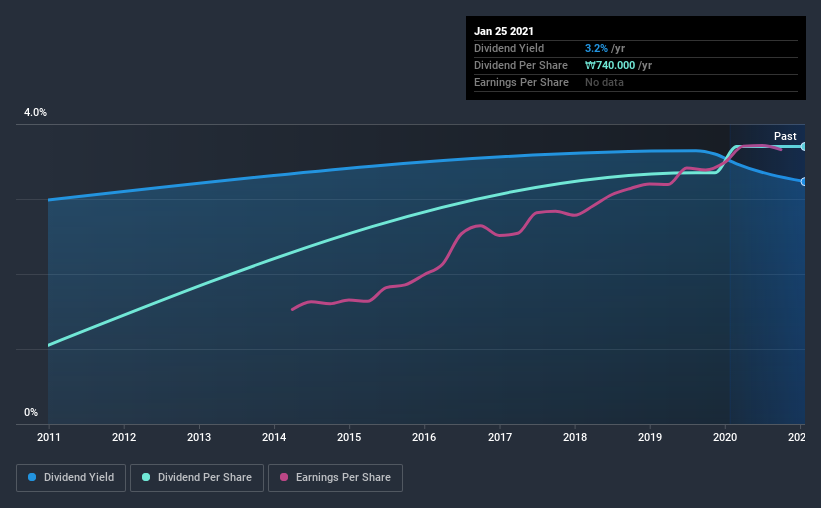Viewport: 821px width, 508px height.
Task: Click the pink Earnings Per Share legend dot
Action: (x=284, y=477)
